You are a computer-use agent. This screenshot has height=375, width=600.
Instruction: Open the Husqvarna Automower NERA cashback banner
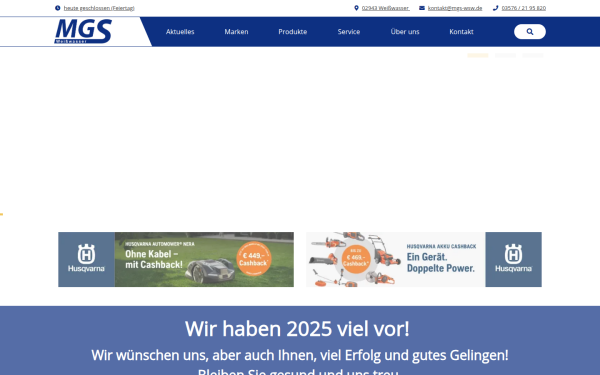click(x=176, y=259)
